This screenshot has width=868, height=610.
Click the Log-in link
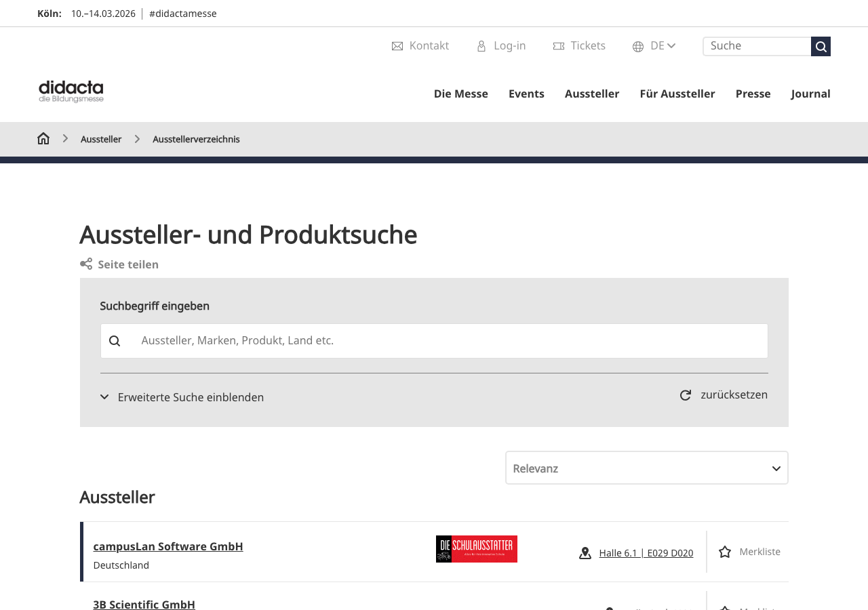coord(509,46)
